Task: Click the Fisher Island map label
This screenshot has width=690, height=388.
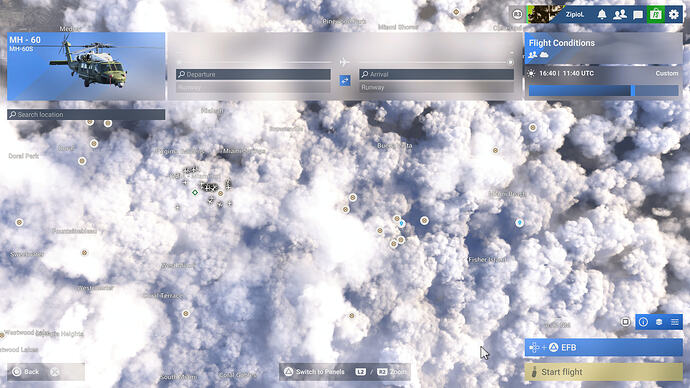Action: 488,260
